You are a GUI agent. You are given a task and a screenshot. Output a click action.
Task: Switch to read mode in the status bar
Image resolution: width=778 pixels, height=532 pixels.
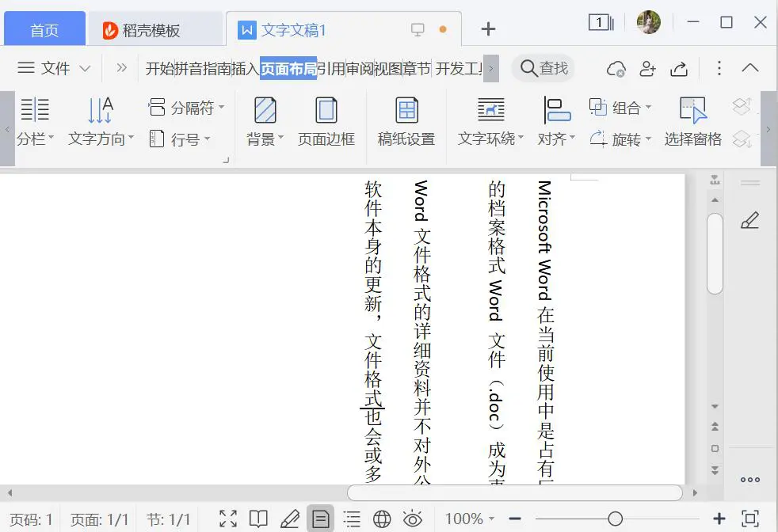[x=258, y=519]
